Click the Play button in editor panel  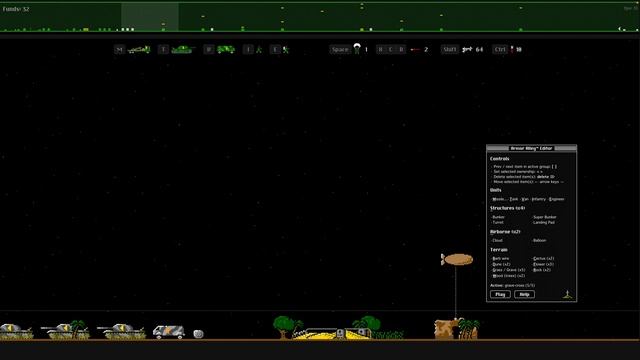point(500,294)
